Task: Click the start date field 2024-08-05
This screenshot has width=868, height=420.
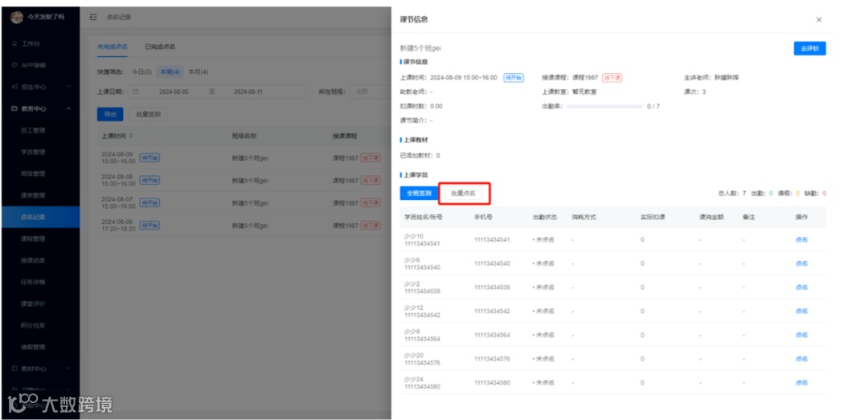Action: click(174, 92)
